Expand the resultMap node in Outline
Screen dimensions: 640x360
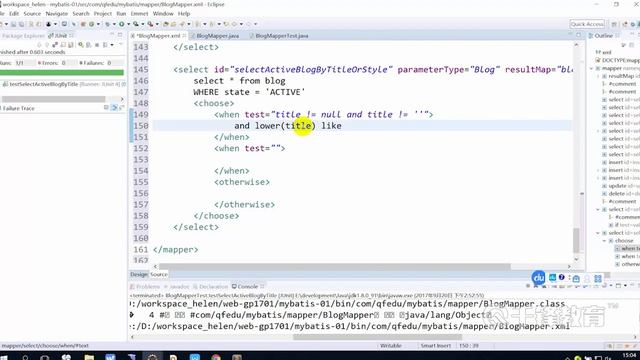click(598, 76)
